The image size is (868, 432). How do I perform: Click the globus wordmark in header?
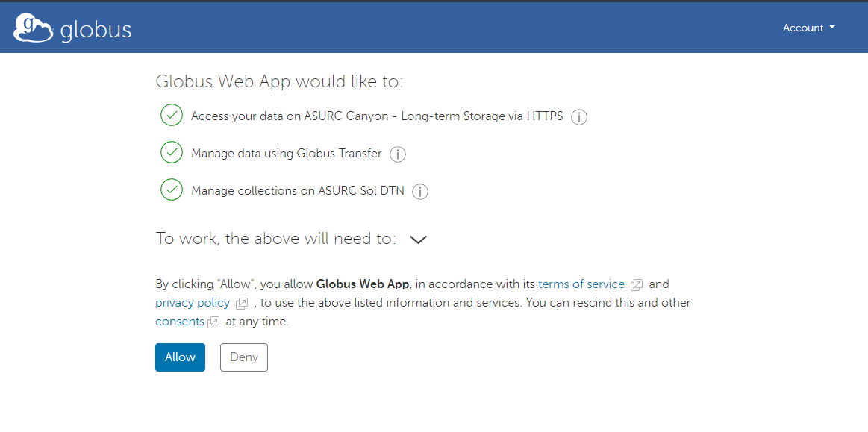point(96,30)
